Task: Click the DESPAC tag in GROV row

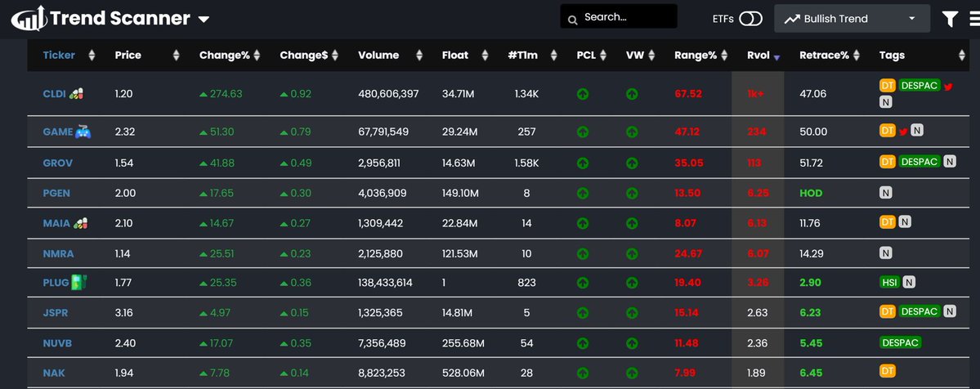Action: (920, 161)
